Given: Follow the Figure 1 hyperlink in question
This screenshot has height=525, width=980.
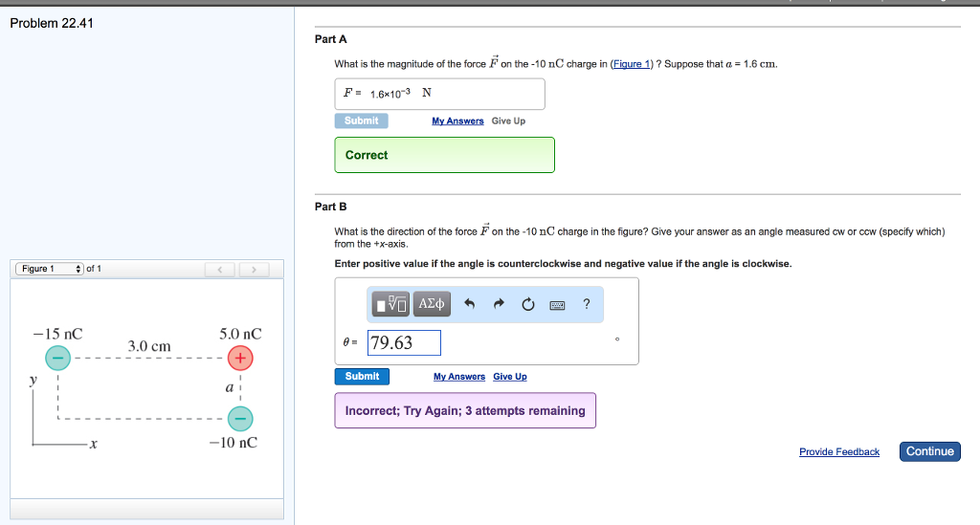Looking at the screenshot, I should [x=632, y=64].
